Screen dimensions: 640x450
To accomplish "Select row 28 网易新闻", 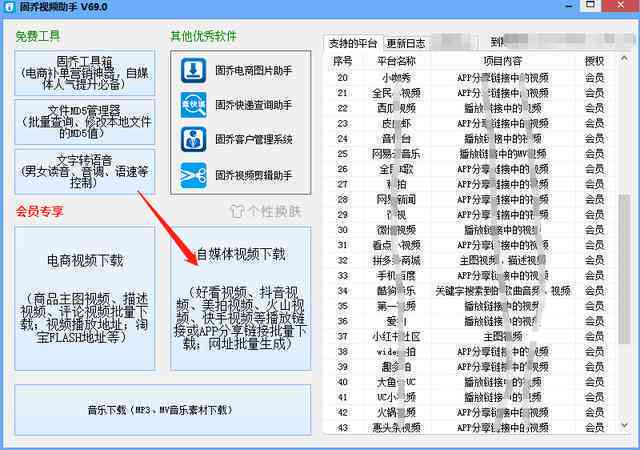I will point(469,199).
